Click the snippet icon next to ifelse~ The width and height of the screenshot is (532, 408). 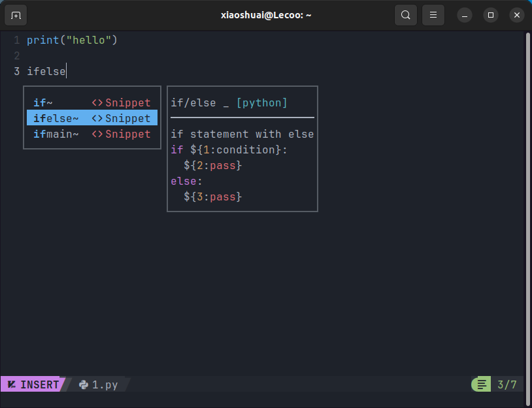click(x=97, y=118)
